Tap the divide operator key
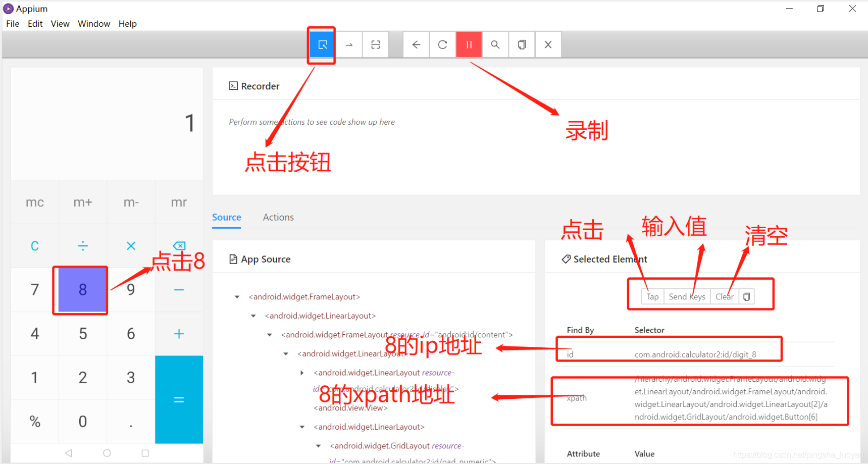The image size is (868, 464). tap(83, 246)
